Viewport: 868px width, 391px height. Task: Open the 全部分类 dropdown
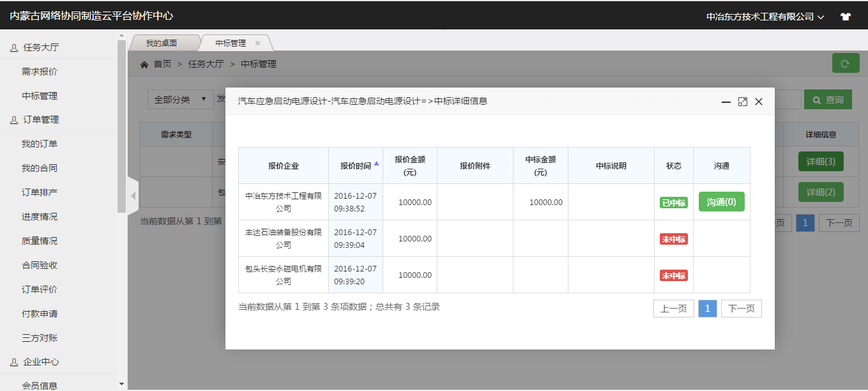point(180,99)
